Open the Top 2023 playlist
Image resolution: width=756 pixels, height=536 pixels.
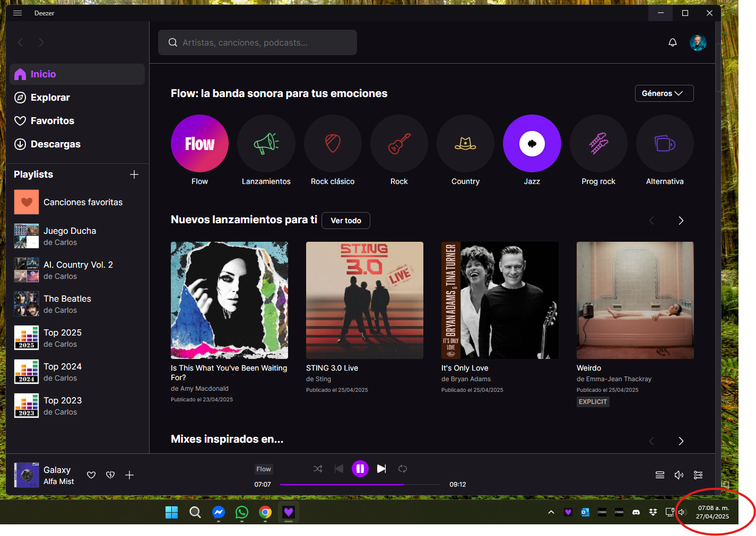[x=77, y=406]
